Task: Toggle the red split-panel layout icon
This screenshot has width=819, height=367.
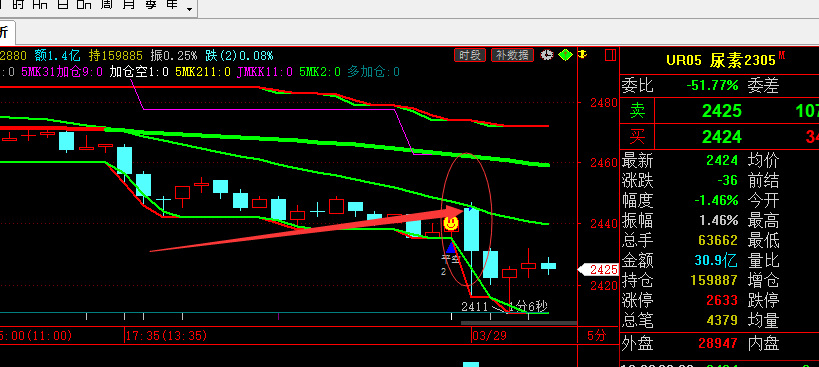Action: coord(610,55)
